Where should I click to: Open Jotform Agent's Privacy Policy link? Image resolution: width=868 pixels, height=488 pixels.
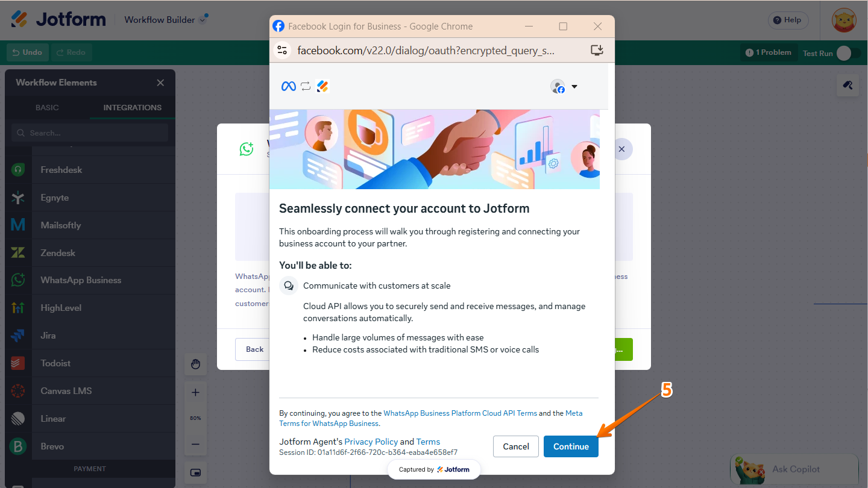tap(371, 442)
